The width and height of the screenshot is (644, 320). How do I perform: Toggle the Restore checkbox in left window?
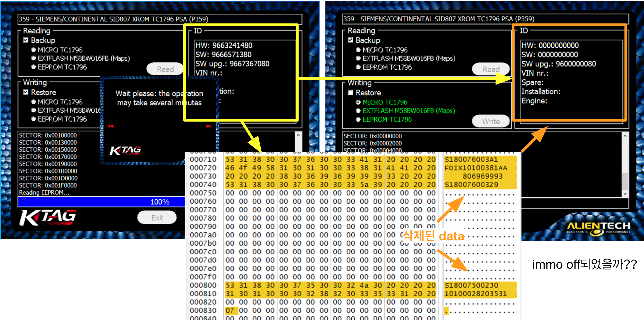pos(26,92)
